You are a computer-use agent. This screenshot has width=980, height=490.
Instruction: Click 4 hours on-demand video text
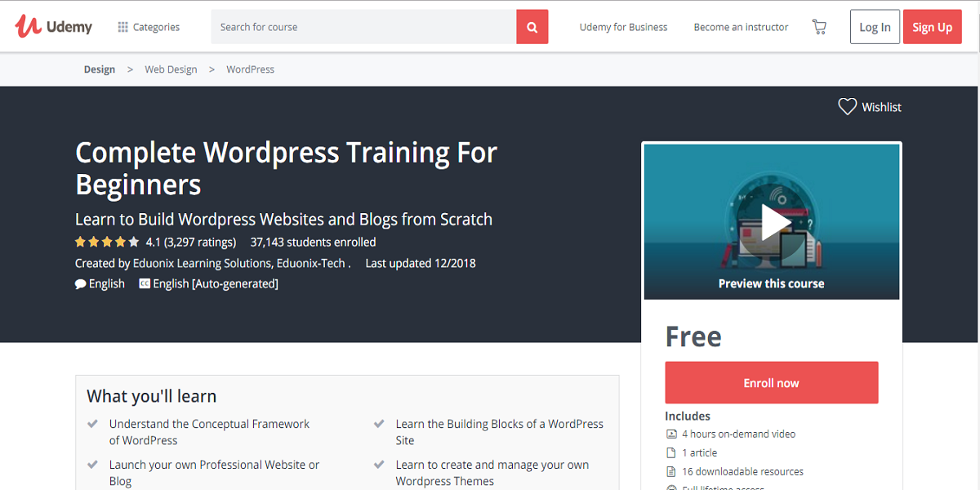(x=738, y=434)
